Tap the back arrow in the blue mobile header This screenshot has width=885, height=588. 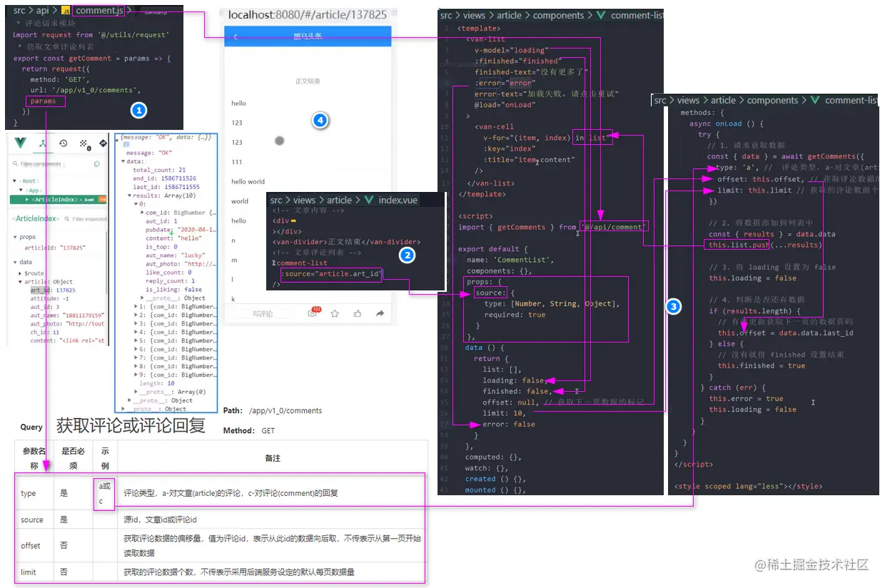236,37
